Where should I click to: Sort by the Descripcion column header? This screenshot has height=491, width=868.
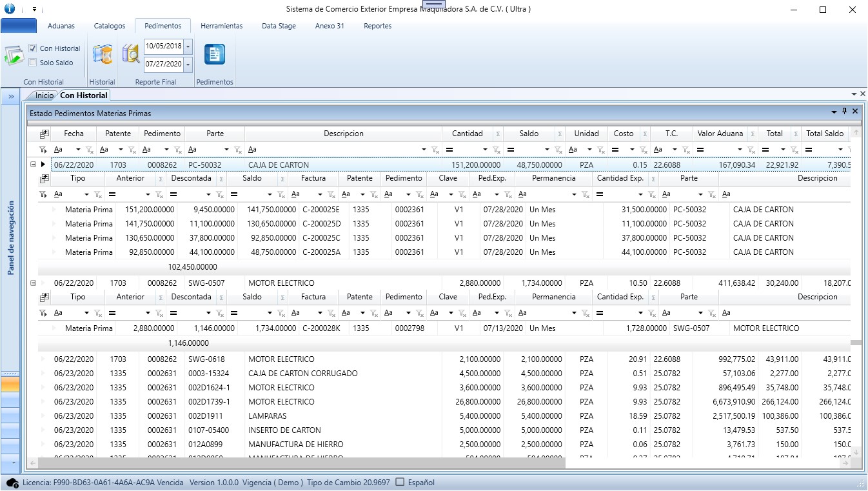(343, 134)
